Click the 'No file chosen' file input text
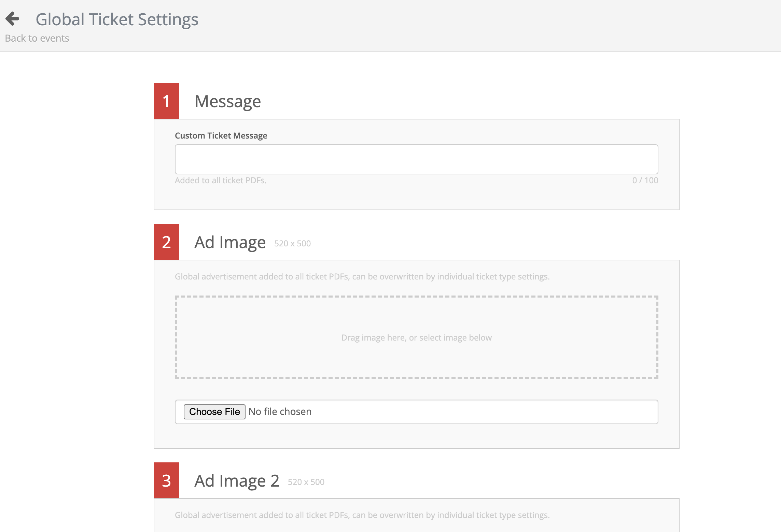The image size is (781, 532). [280, 412]
